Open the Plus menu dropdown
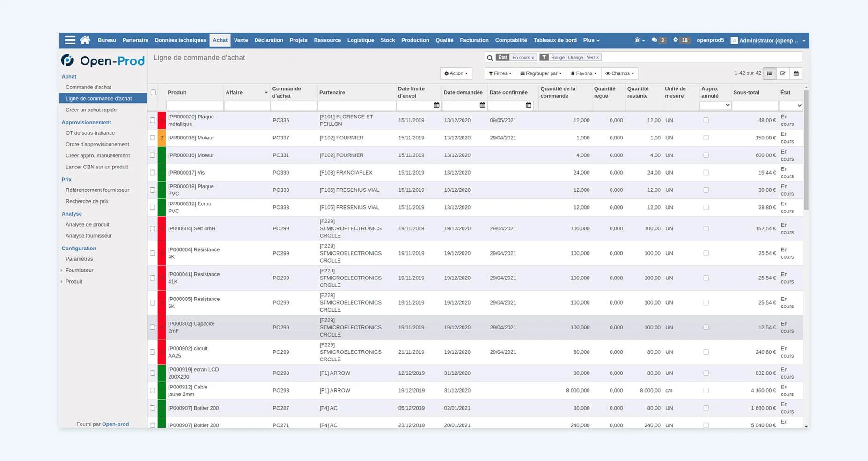The height and width of the screenshot is (461, 868). (x=591, y=40)
